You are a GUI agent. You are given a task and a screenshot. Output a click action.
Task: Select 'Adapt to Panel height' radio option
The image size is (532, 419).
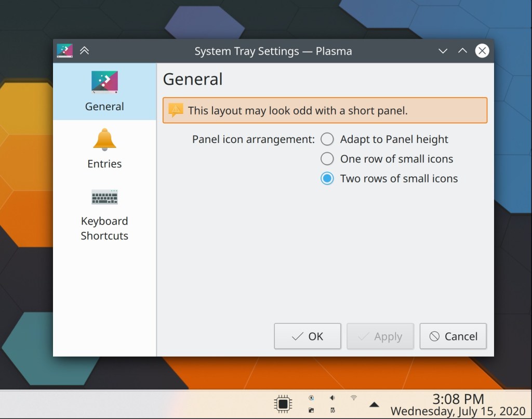[327, 139]
